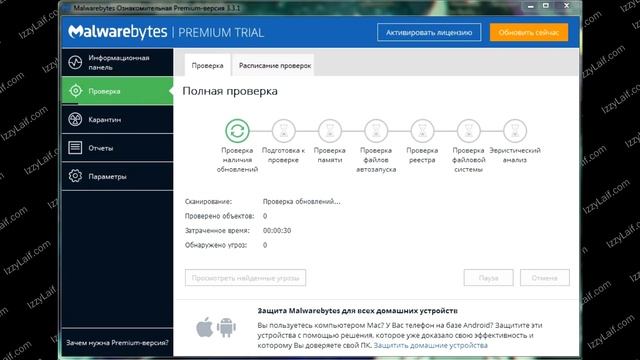The width and height of the screenshot is (640, 360).
Task: Click the Затраченное время label
Action: 217,230
